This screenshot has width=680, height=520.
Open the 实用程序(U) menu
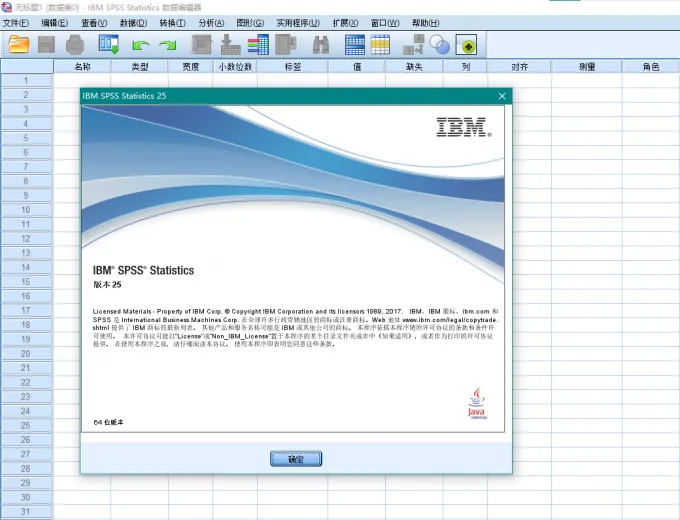(x=298, y=23)
